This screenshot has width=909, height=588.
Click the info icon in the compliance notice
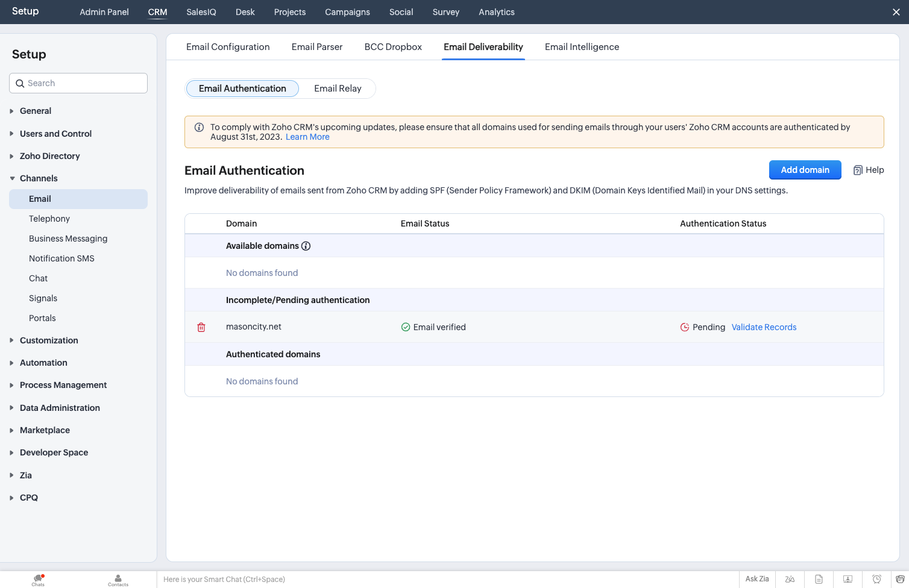click(x=199, y=127)
